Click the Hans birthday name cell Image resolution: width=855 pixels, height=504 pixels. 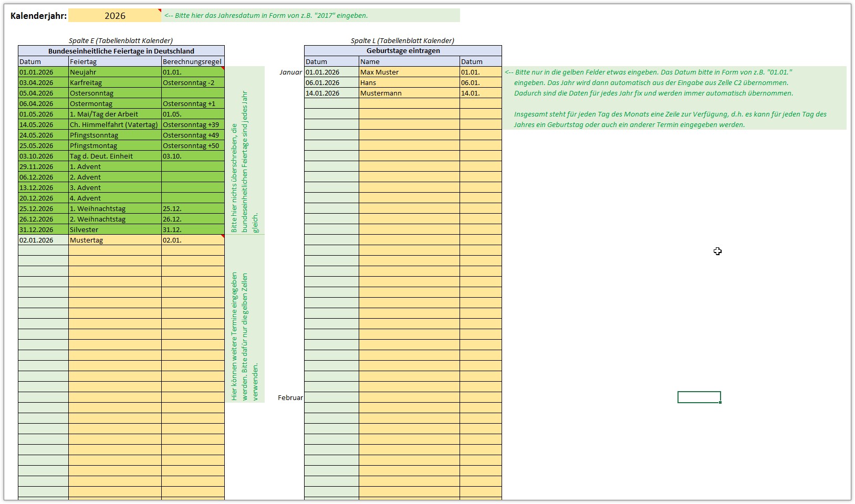pyautogui.click(x=409, y=82)
